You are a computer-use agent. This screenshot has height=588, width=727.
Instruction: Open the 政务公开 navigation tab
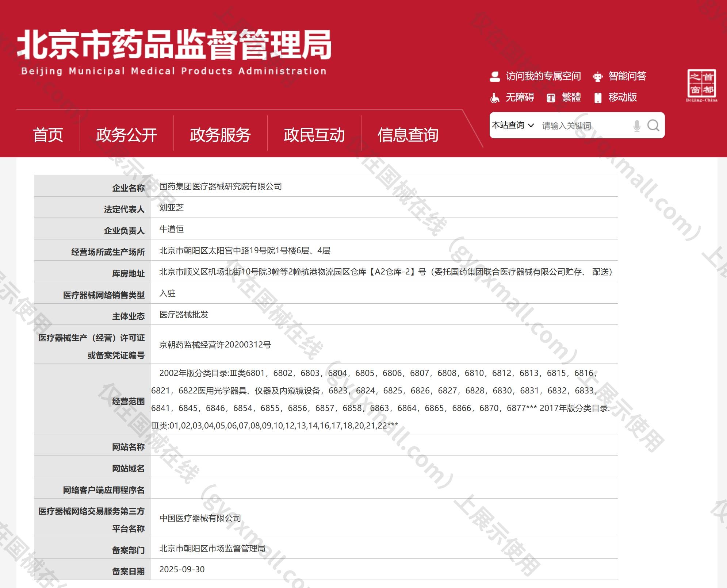tap(127, 135)
